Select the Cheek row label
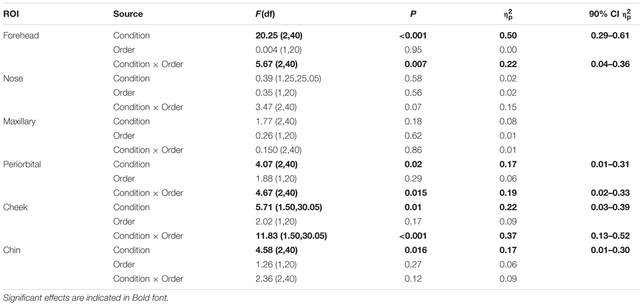644x306 pixels. point(14,207)
